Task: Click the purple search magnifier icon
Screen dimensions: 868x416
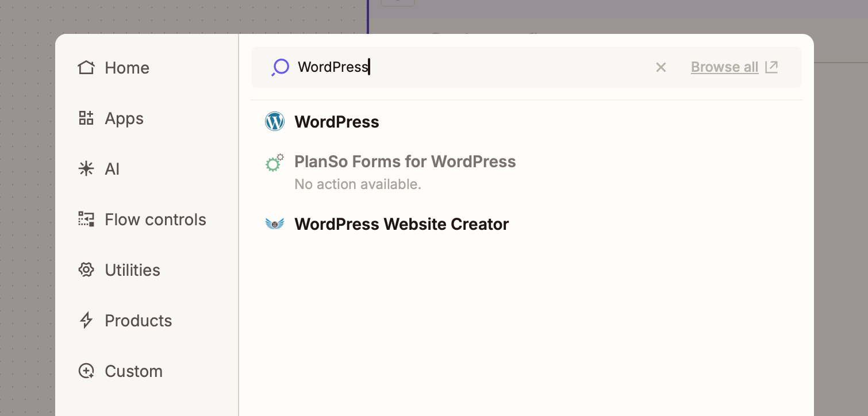Action: click(x=280, y=67)
